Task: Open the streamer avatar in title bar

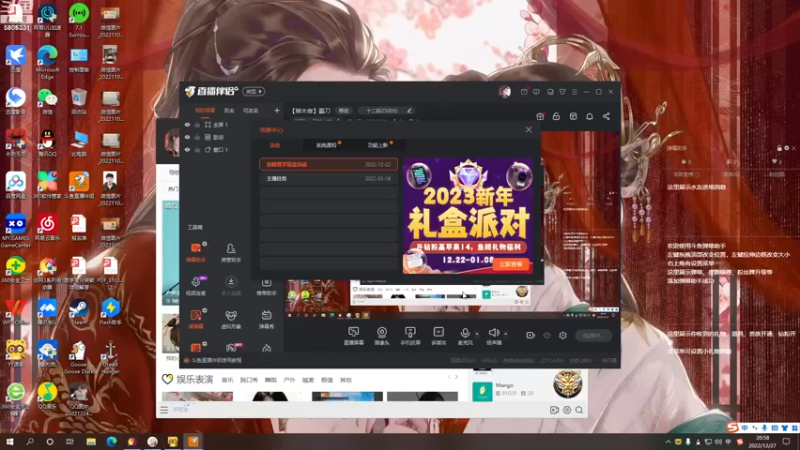Action: click(505, 92)
